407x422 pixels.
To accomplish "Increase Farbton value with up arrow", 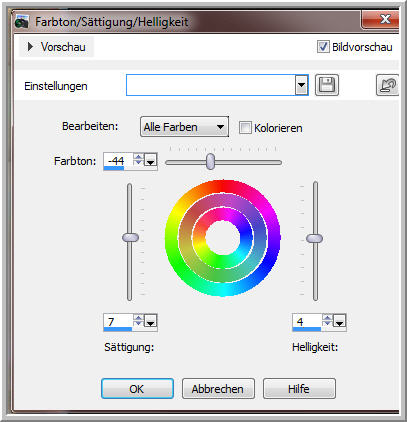I will pos(138,156).
